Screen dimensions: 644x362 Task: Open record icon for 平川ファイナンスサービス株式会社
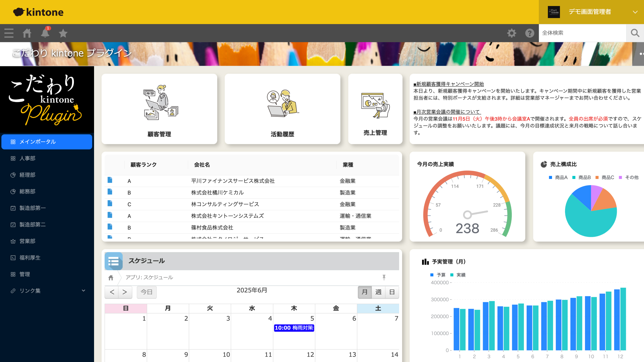coord(110,180)
